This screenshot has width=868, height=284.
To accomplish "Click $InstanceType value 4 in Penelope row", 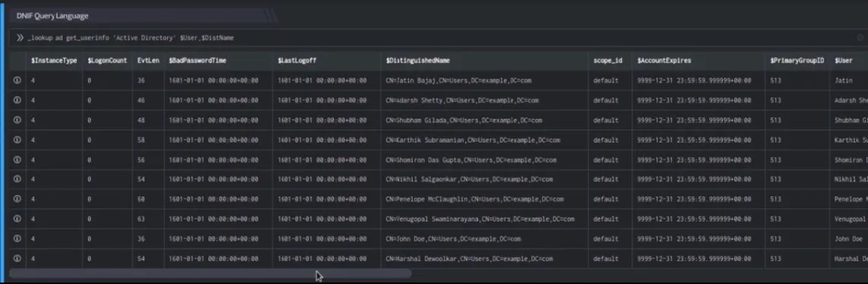I will (33, 199).
